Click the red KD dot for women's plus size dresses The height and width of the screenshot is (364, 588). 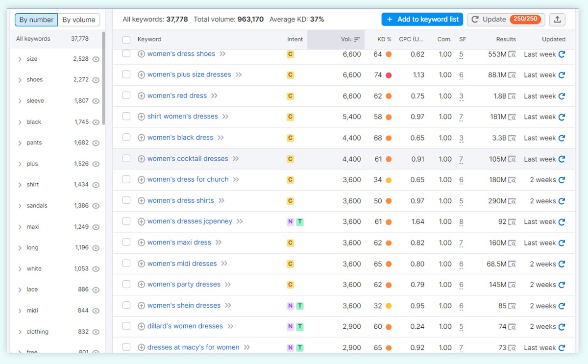pyautogui.click(x=389, y=75)
